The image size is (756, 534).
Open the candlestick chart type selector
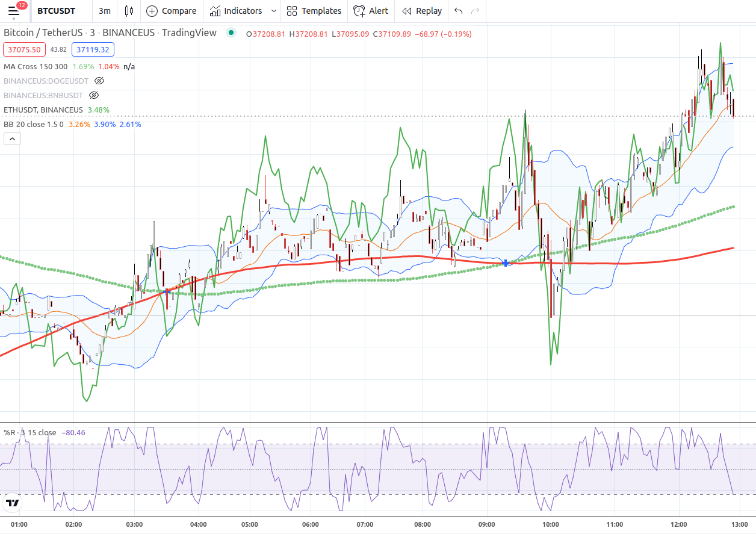[128, 11]
